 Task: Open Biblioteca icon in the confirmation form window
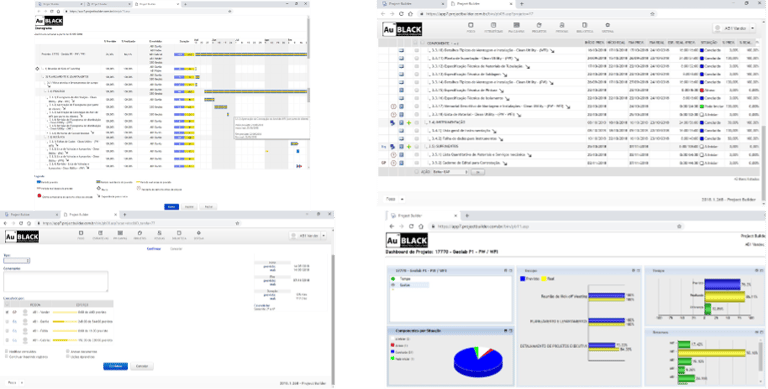click(179, 233)
